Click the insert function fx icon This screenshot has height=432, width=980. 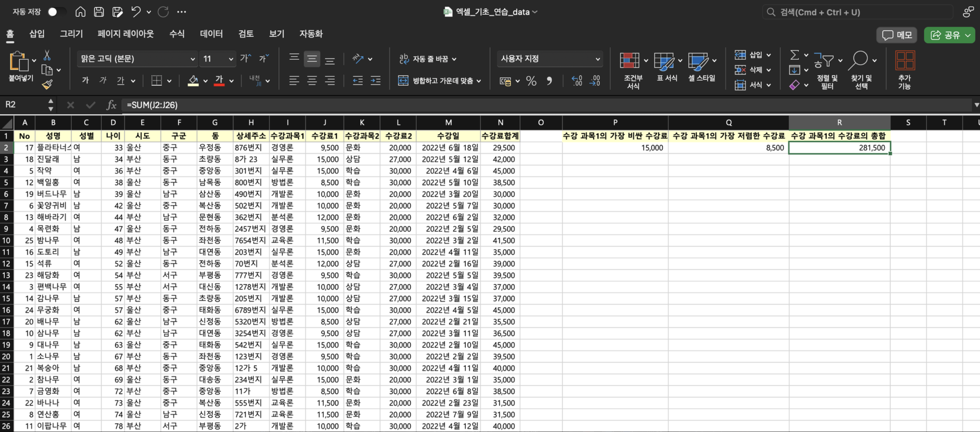[111, 105]
